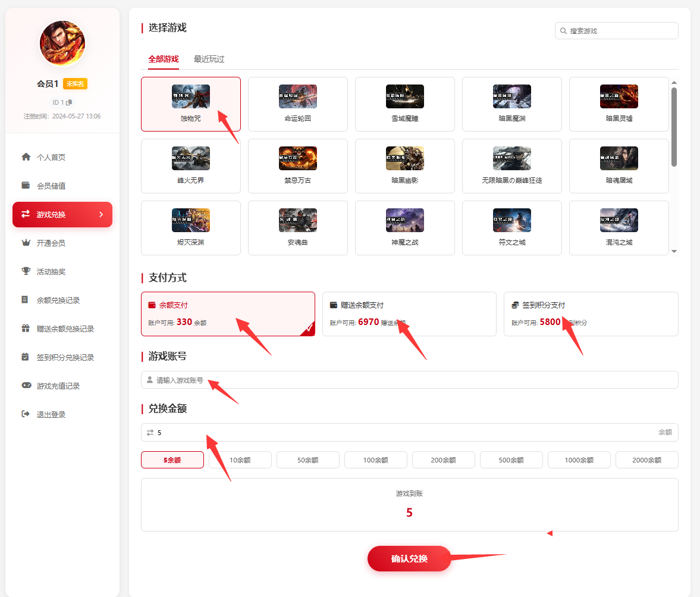Click the game list scroll down arrow

click(674, 252)
